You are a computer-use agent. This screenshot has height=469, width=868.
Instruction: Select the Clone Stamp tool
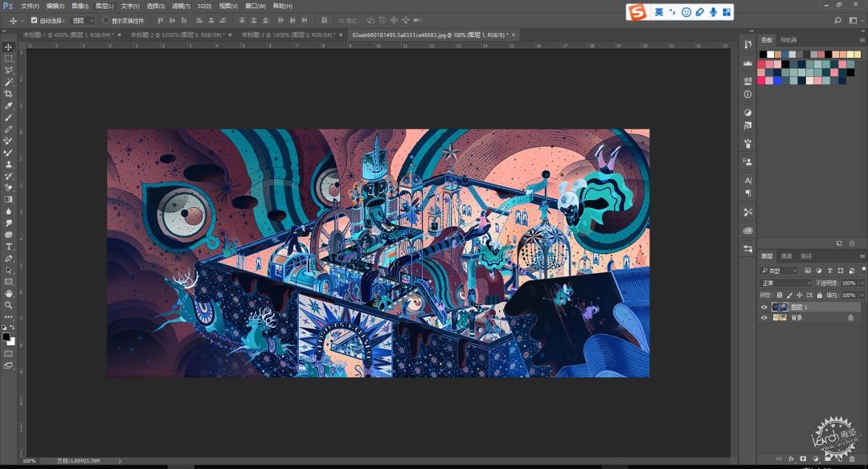8,165
